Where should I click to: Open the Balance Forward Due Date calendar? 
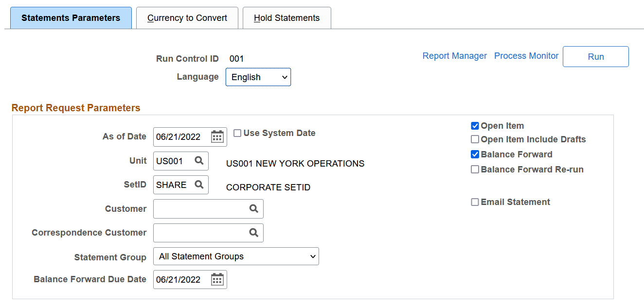(216, 279)
